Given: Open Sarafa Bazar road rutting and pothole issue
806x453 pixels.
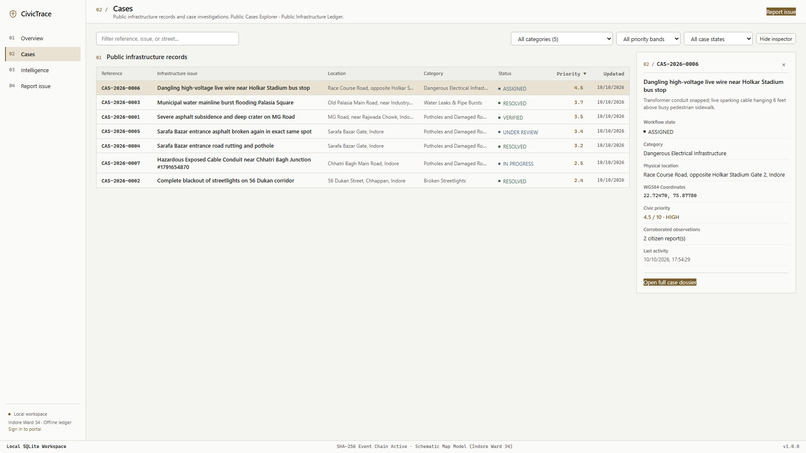Looking at the screenshot, I should tap(215, 146).
